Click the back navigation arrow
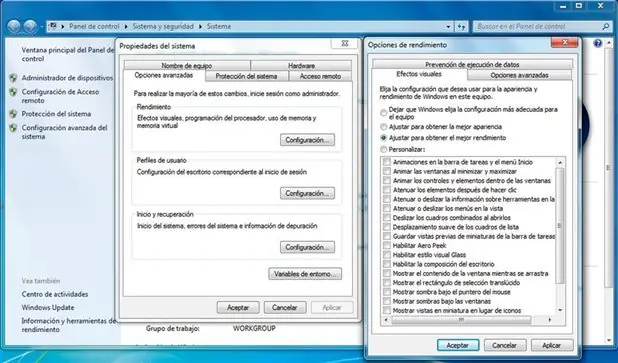This screenshot has height=363, width=618. click(14, 27)
